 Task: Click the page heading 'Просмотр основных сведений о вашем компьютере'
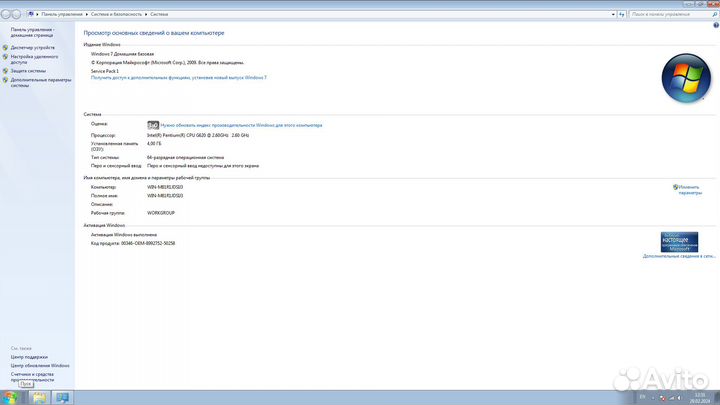[x=154, y=33]
